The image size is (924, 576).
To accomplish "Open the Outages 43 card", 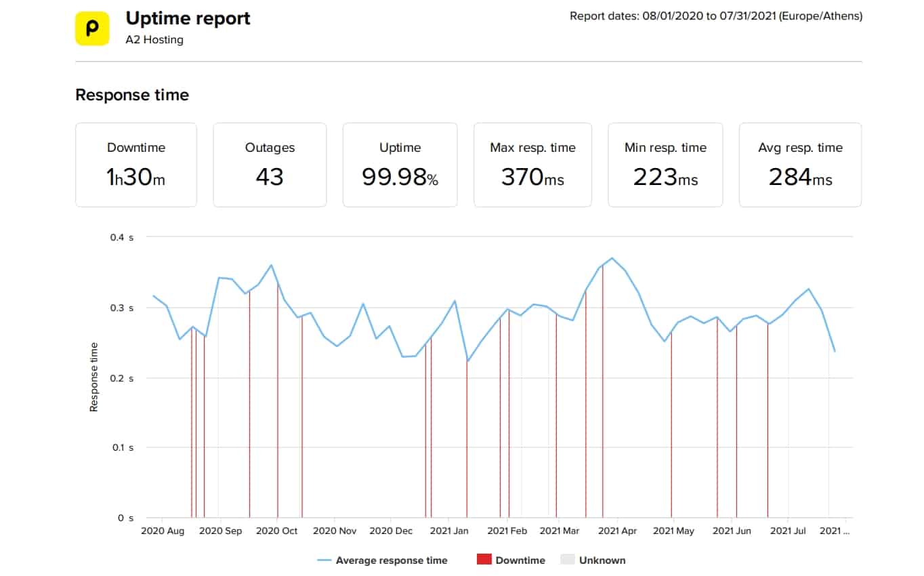I will click(x=270, y=165).
